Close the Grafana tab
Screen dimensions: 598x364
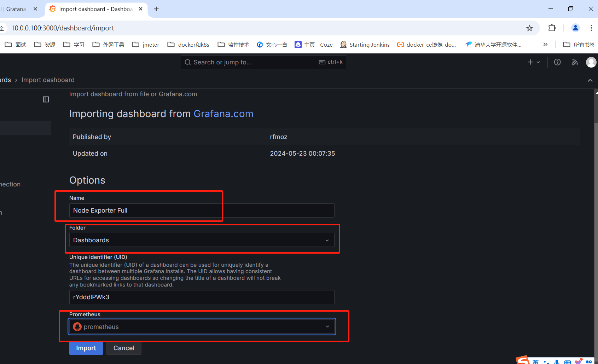point(35,9)
